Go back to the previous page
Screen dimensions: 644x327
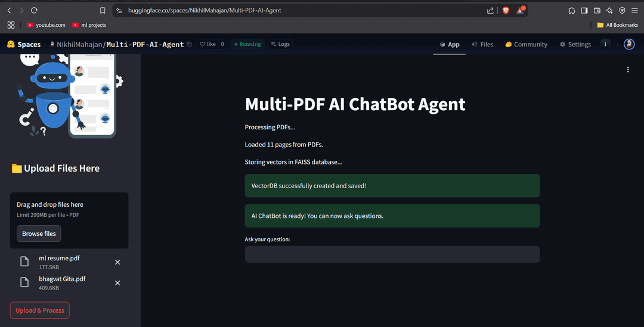[9, 10]
